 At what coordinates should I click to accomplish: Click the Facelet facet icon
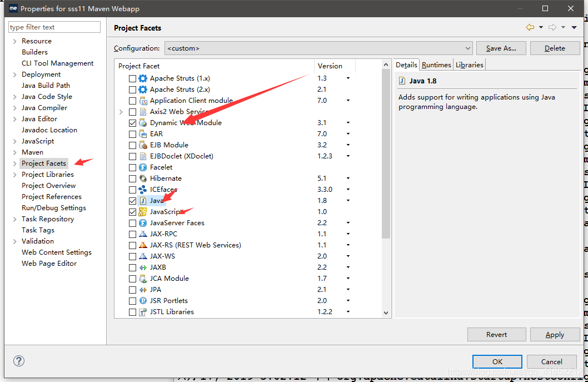(143, 167)
